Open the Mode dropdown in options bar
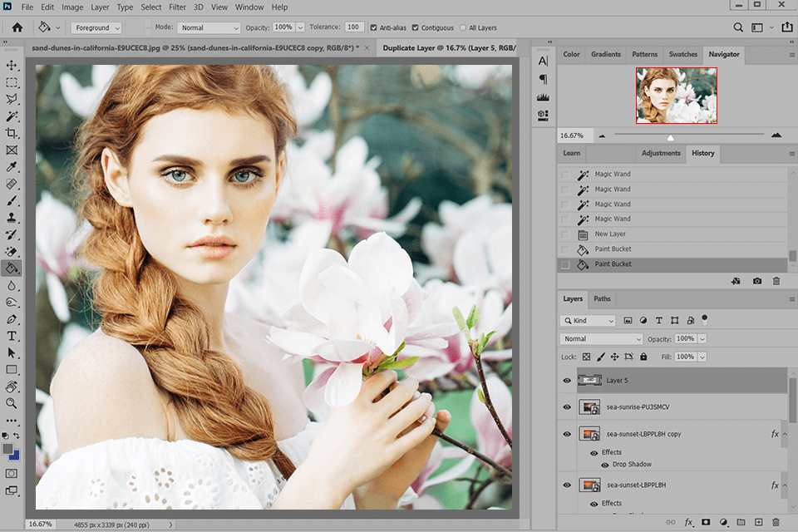This screenshot has height=532, width=798. tap(208, 27)
